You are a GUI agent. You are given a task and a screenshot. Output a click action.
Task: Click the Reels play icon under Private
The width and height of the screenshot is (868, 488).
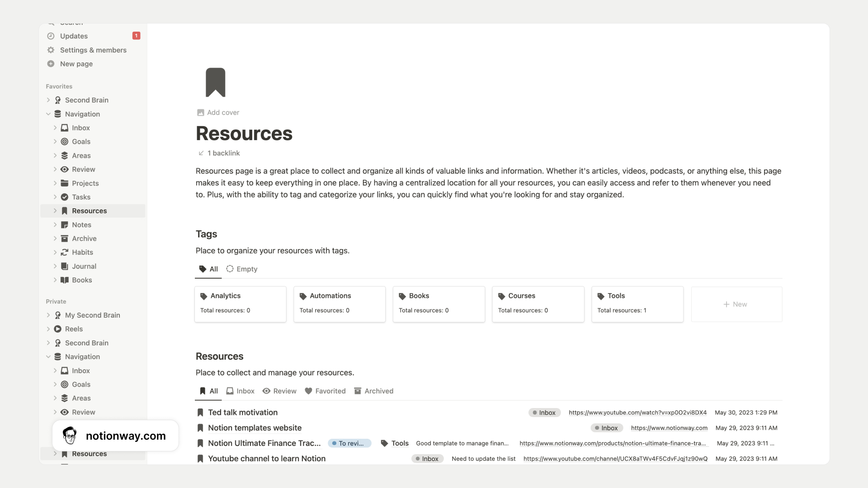(57, 329)
